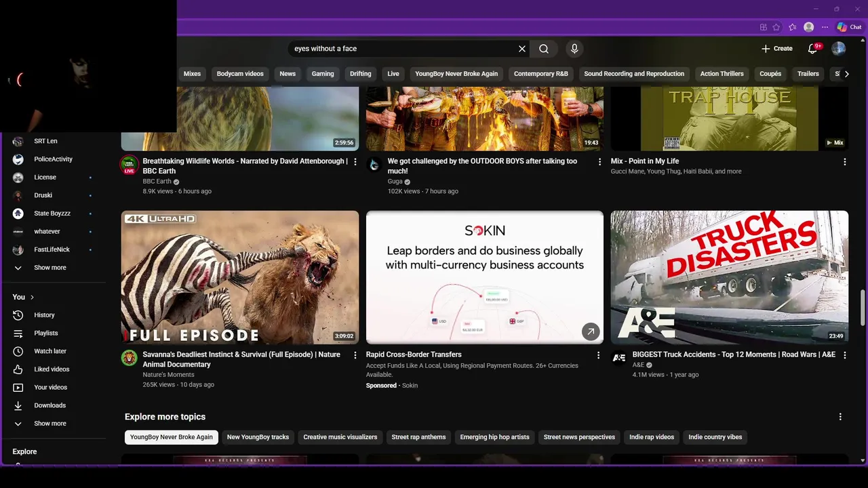Open Liked videos in the sidebar
Image resolution: width=868 pixels, height=488 pixels.
tap(53, 369)
